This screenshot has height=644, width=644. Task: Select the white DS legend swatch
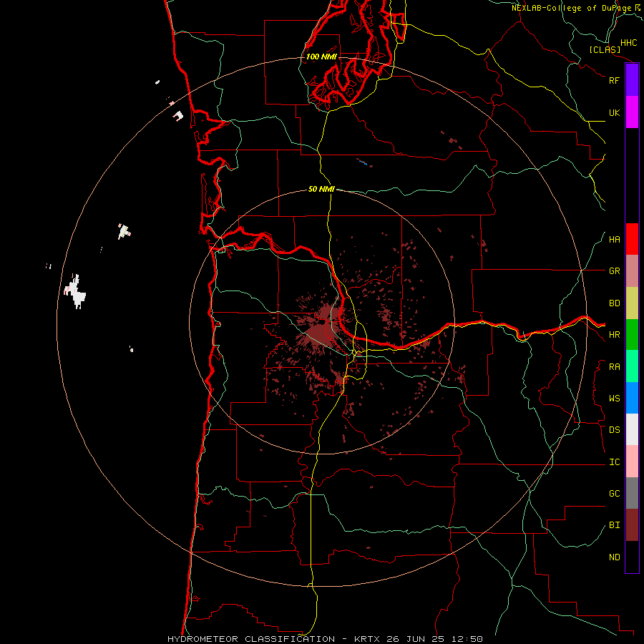coord(632,429)
